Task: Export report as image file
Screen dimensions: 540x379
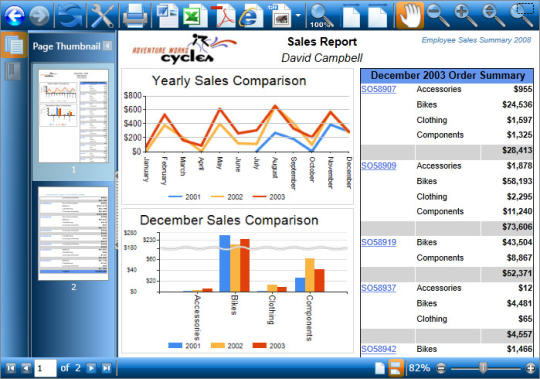Action: click(x=281, y=16)
